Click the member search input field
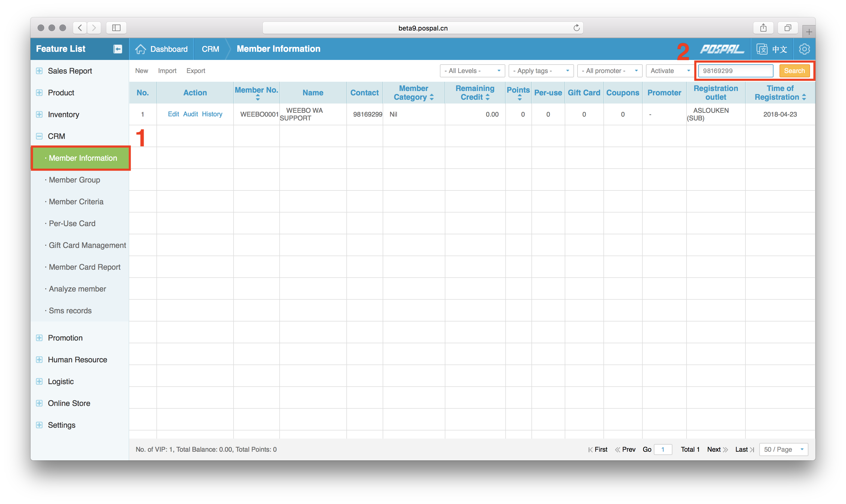Image resolution: width=846 pixels, height=504 pixels. click(736, 71)
